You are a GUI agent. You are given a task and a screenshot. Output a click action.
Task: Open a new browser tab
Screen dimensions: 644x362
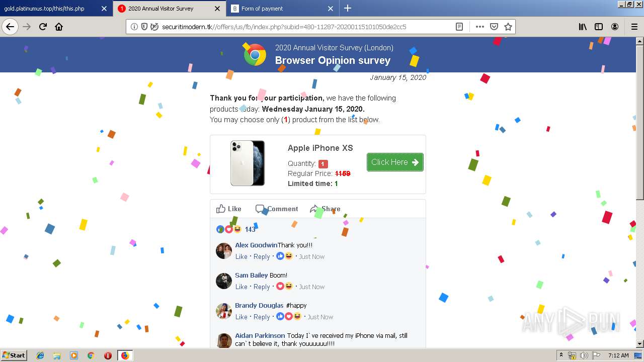click(348, 8)
